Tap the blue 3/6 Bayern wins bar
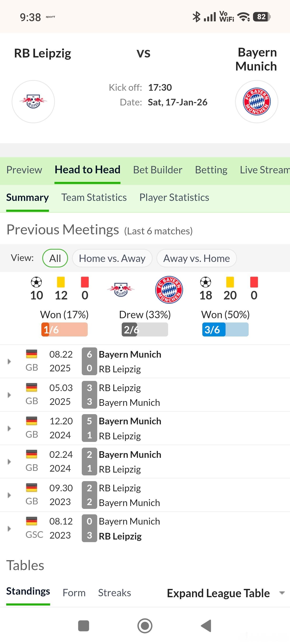The width and height of the screenshot is (290, 644). (225, 330)
